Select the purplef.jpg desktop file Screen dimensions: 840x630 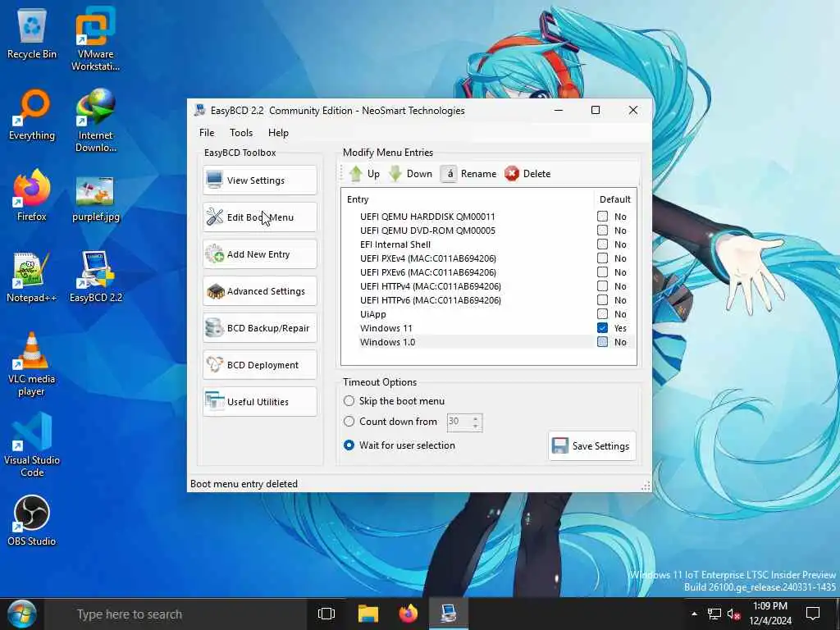click(x=95, y=199)
